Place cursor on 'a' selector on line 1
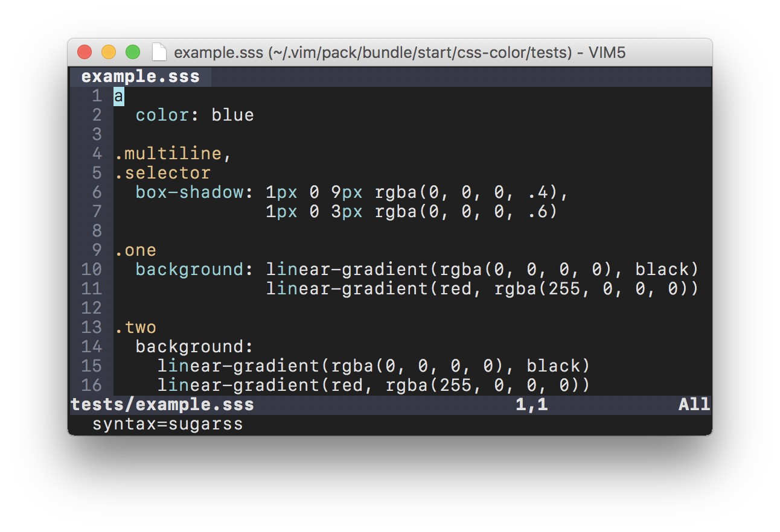Viewport: 780px width, 532px height. 119,96
